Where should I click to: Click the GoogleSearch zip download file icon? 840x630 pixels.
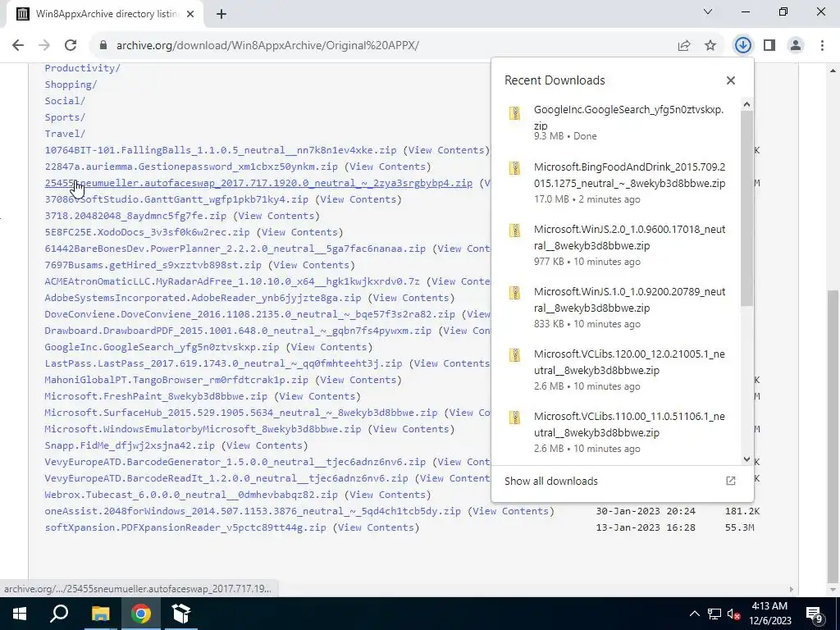[515, 113]
